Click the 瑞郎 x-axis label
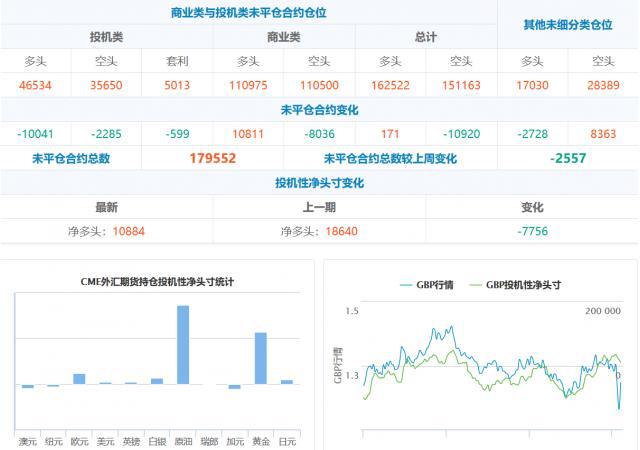This screenshot has width=640, height=450. (x=209, y=441)
